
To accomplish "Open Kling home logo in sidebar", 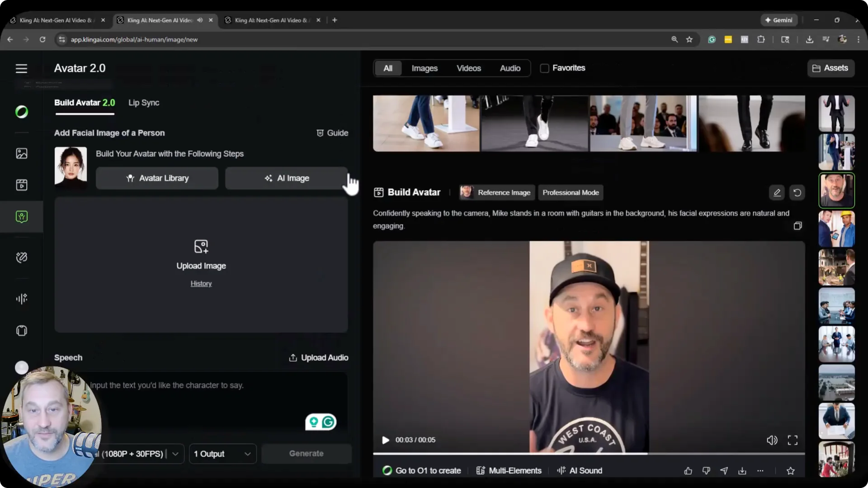I will pyautogui.click(x=21, y=112).
